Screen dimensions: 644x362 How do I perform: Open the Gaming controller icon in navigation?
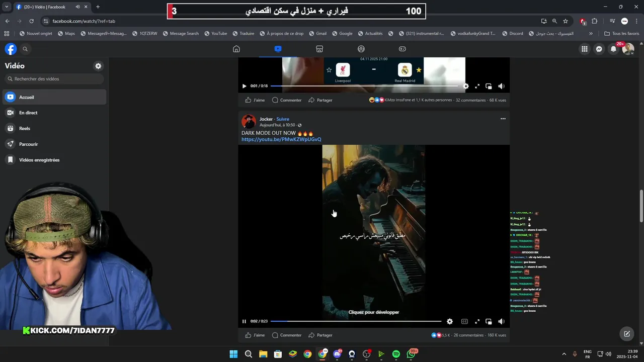403,49
